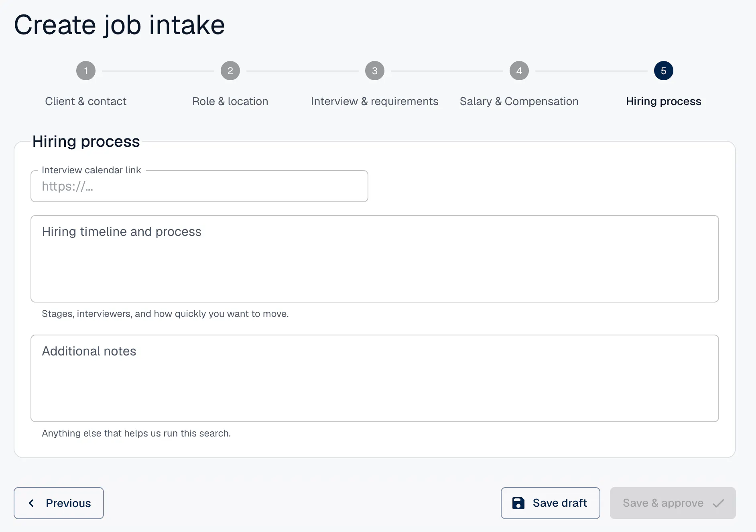
Task: Select the step 5 circle icon
Action: 664,71
